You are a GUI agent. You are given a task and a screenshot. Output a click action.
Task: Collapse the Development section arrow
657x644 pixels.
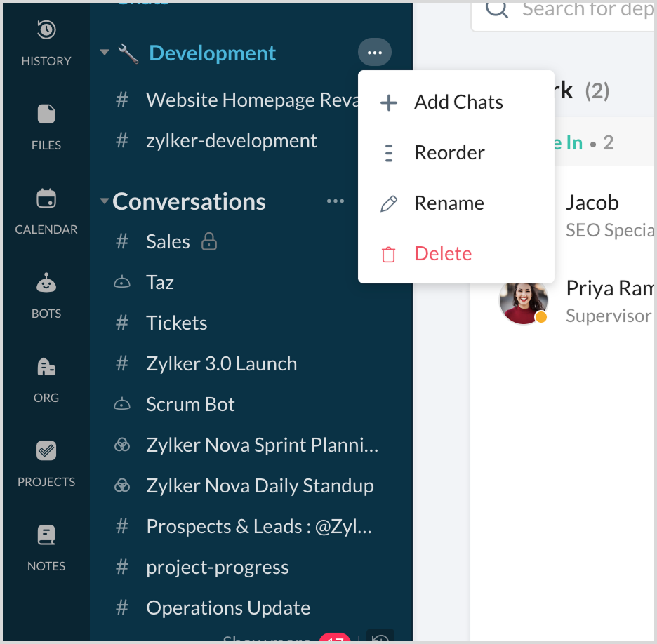coord(105,53)
